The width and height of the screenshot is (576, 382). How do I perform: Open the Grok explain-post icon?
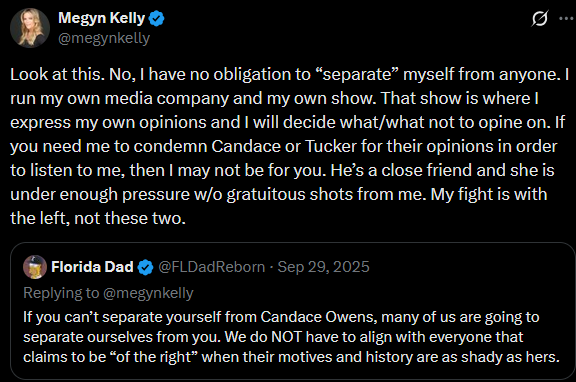coord(540,18)
